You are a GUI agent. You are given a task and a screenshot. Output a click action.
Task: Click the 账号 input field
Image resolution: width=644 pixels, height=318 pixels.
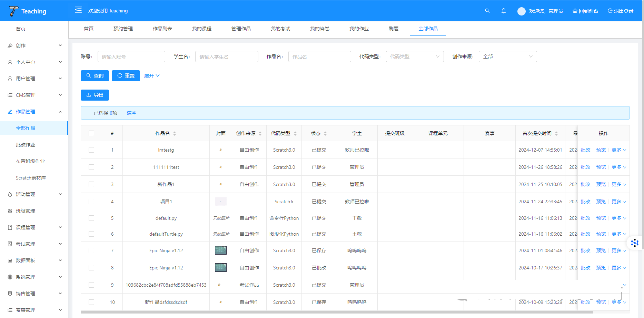coord(131,57)
